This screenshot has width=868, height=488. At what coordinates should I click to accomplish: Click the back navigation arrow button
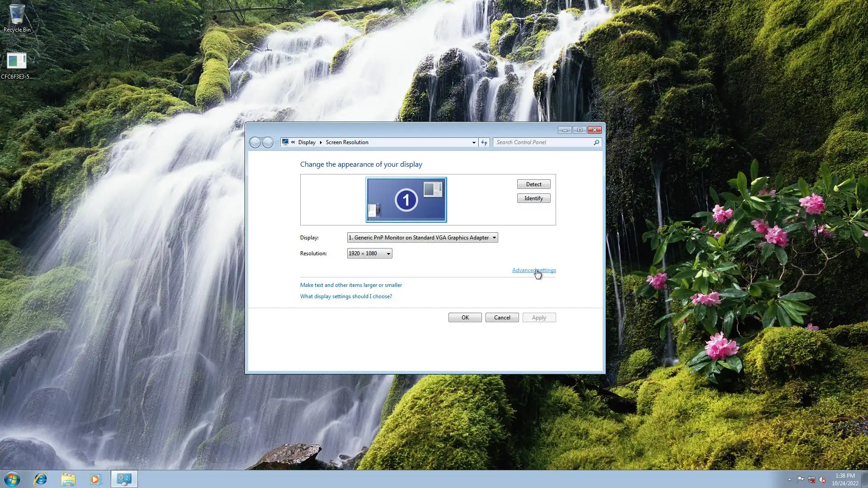(x=255, y=142)
